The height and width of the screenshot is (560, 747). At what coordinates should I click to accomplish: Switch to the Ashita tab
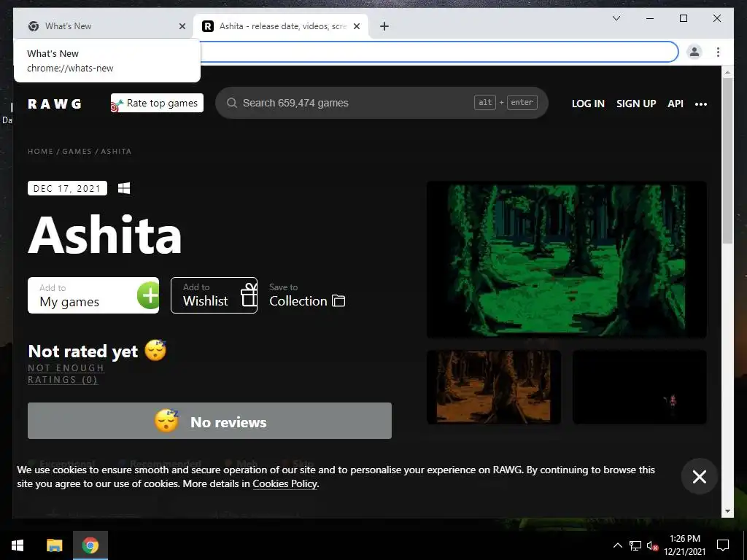pyautogui.click(x=281, y=26)
